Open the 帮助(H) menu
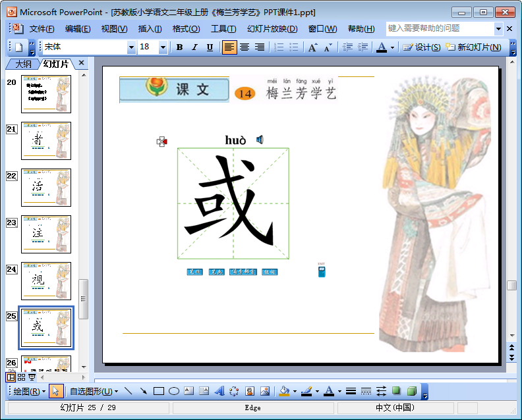The height and width of the screenshot is (420, 522). pyautogui.click(x=361, y=29)
